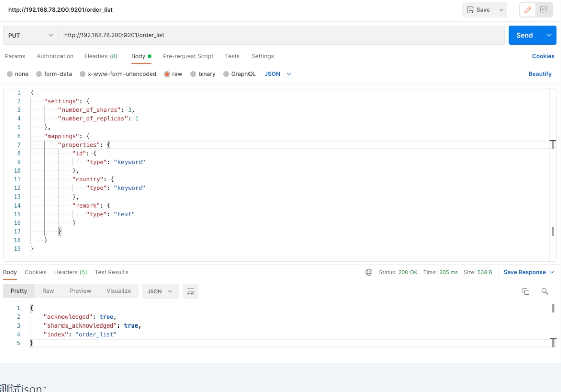
Task: Expand the JSON body format dropdown
Action: (x=278, y=74)
